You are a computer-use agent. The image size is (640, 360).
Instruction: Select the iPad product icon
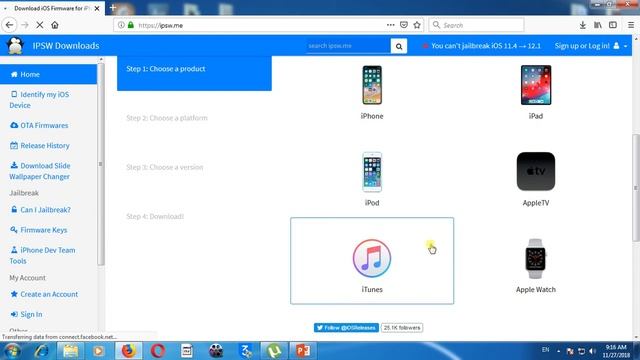pyautogui.click(x=536, y=85)
